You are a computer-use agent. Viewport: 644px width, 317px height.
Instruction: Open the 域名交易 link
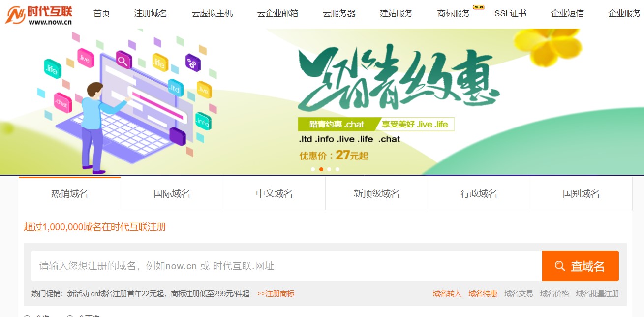[x=519, y=294]
